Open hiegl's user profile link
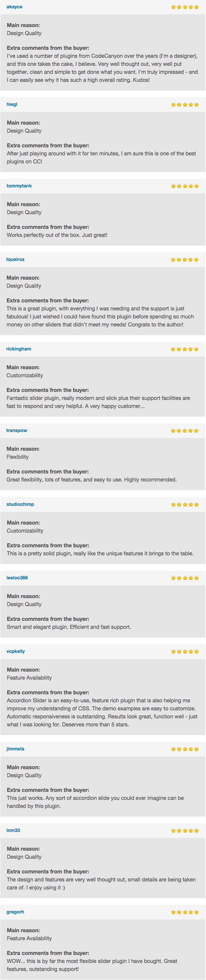The height and width of the screenshot is (980, 206). coord(12,104)
